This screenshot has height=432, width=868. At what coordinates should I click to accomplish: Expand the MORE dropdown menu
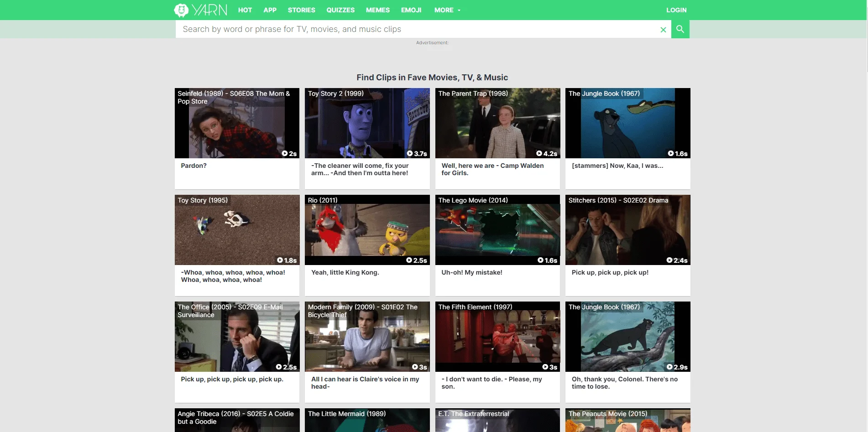(447, 10)
